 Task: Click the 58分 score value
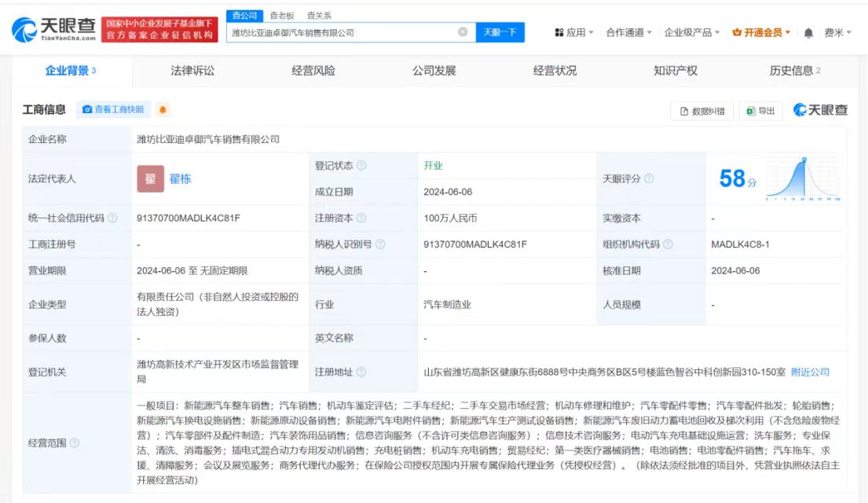(738, 178)
